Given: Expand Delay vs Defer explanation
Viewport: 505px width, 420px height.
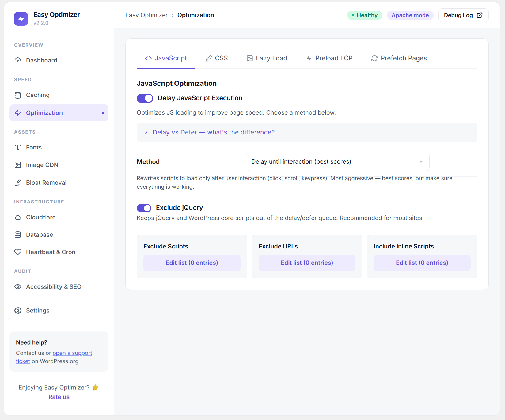Looking at the screenshot, I should tap(307, 132).
